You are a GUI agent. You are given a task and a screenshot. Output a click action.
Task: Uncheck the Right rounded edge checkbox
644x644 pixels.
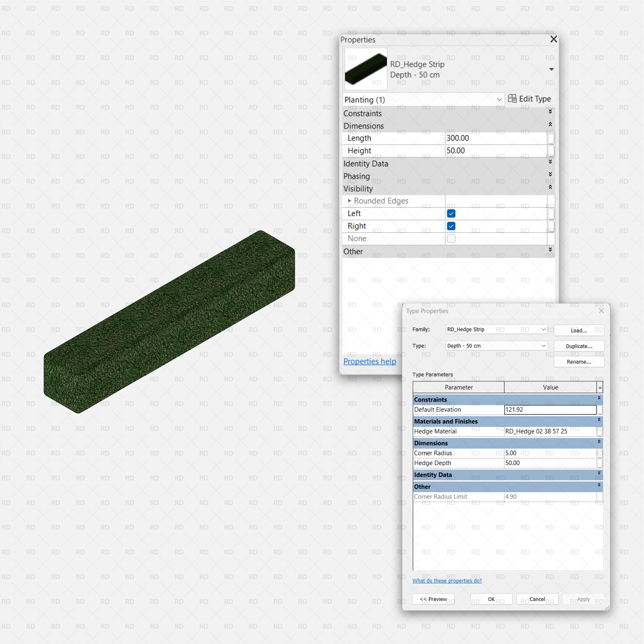[x=451, y=226]
